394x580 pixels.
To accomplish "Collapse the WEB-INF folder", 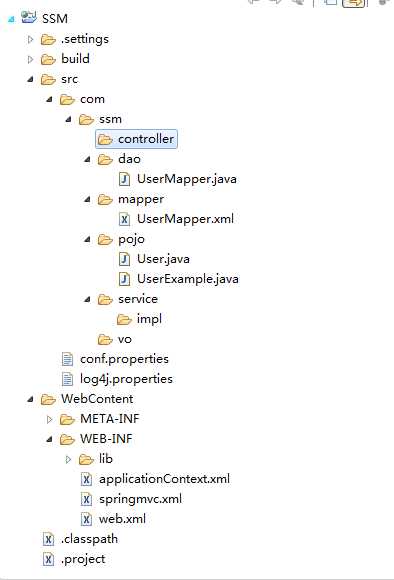I will [49, 439].
